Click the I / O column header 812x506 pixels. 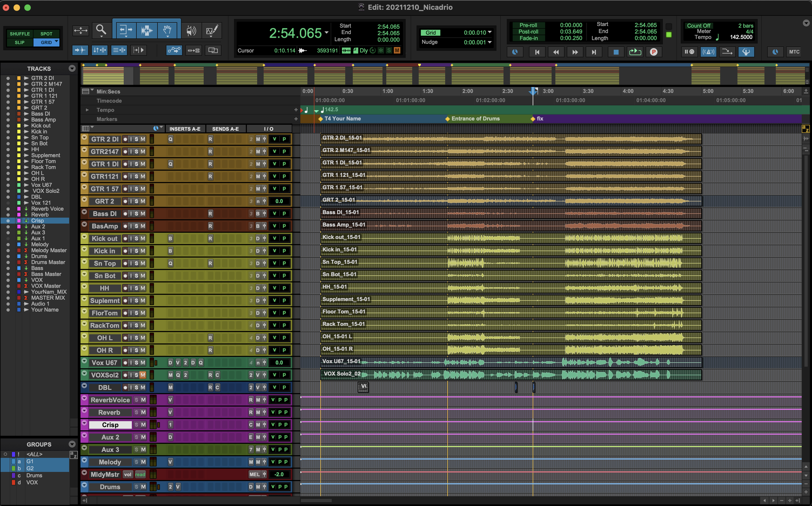269,129
